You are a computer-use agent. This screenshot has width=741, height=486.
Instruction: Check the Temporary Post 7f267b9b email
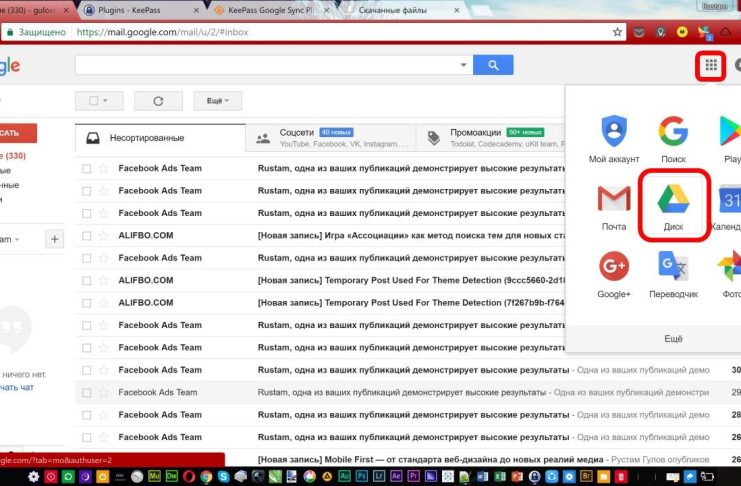[x=86, y=303]
